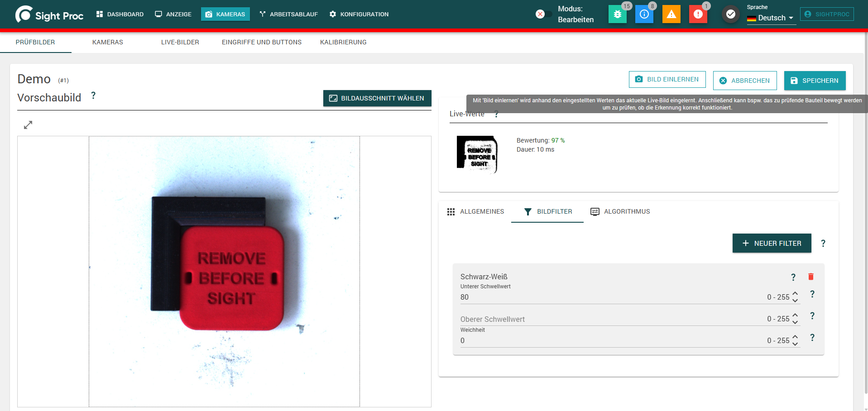Decrease Unterer Schwellwert with down arrow
This screenshot has height=411, width=868.
pos(795,301)
